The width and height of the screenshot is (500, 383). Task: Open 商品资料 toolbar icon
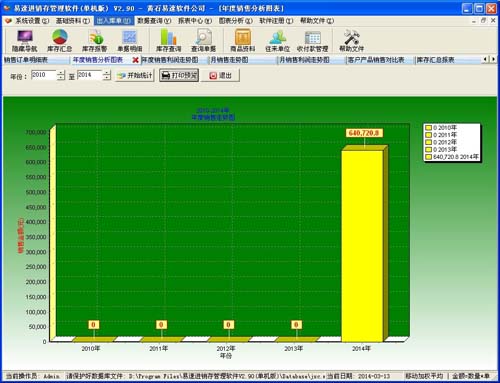[243, 40]
